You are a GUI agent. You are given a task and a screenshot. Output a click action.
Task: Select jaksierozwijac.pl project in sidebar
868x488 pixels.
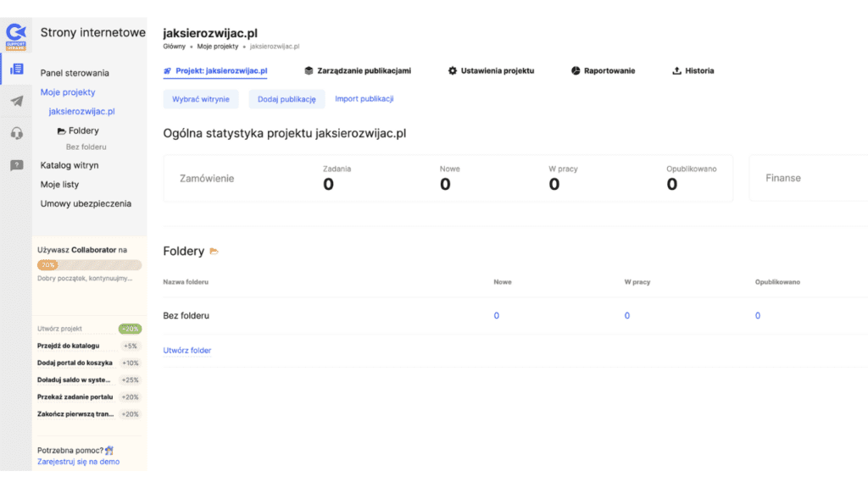(82, 111)
